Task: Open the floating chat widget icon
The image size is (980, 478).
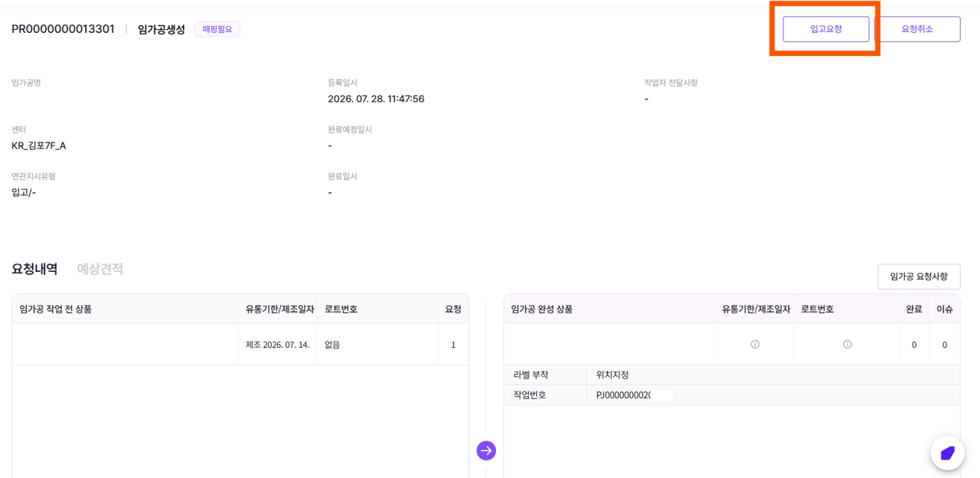Action: coord(947,453)
